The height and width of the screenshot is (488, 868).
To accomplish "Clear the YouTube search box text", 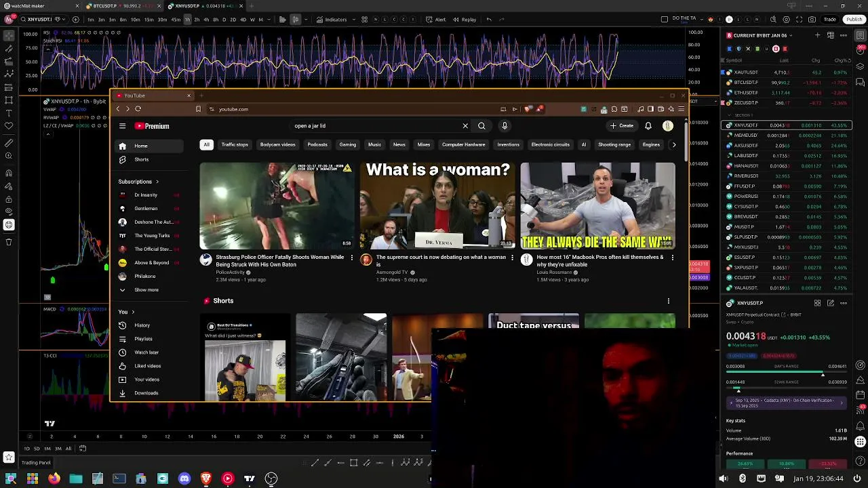I will 465,125.
